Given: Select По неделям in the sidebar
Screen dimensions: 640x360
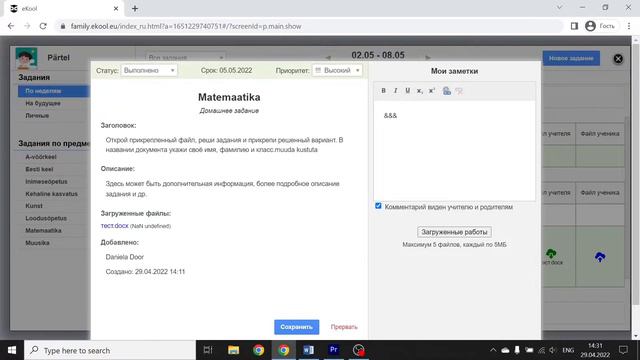Looking at the screenshot, I should point(53,91).
